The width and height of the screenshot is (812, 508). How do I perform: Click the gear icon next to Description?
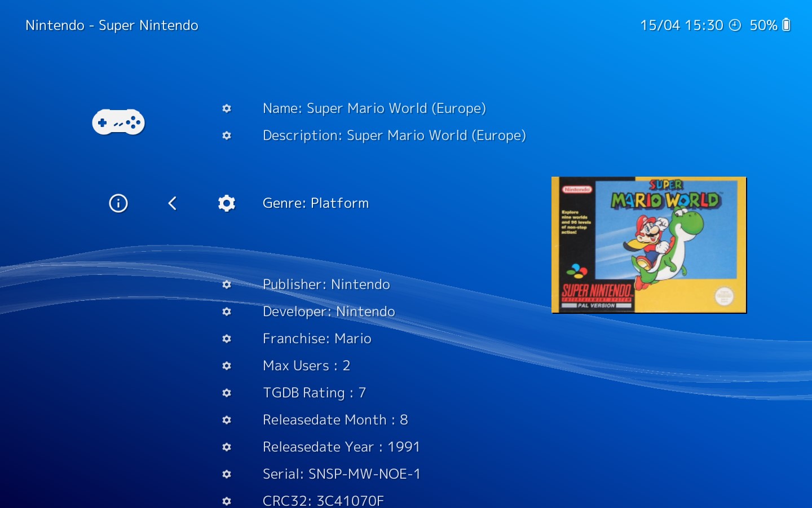coord(227,136)
